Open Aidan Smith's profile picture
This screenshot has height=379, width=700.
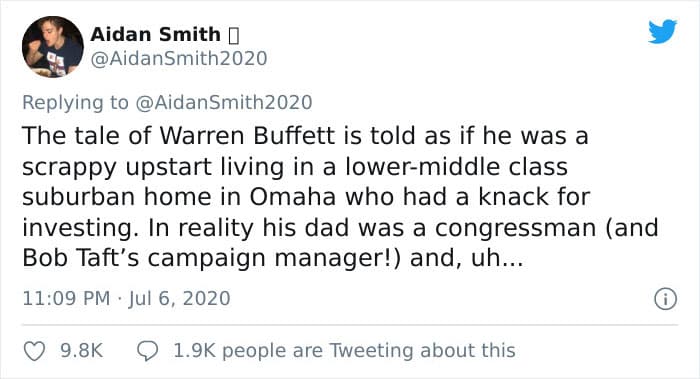coord(53,47)
